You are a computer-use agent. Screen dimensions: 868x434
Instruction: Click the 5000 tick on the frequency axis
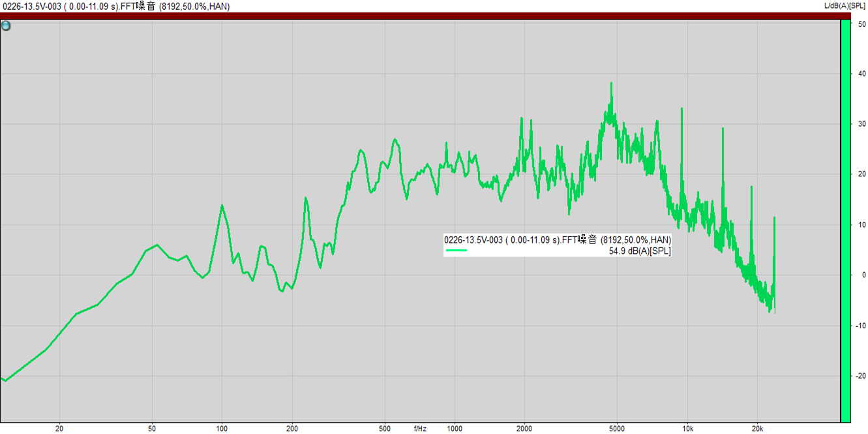click(617, 429)
